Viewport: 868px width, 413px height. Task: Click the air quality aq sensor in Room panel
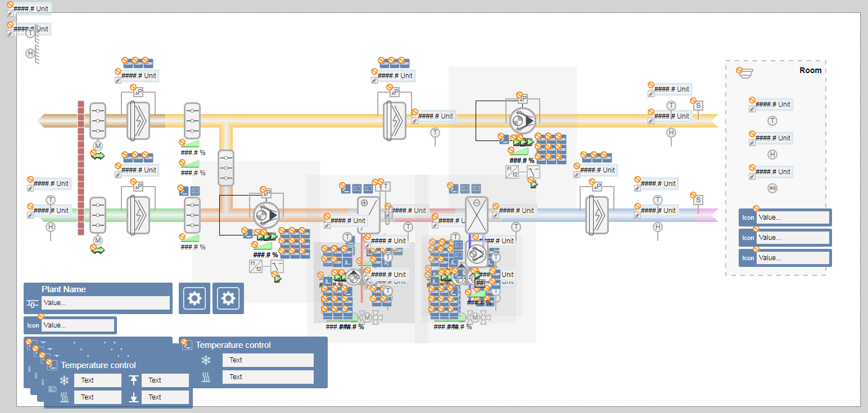point(772,188)
